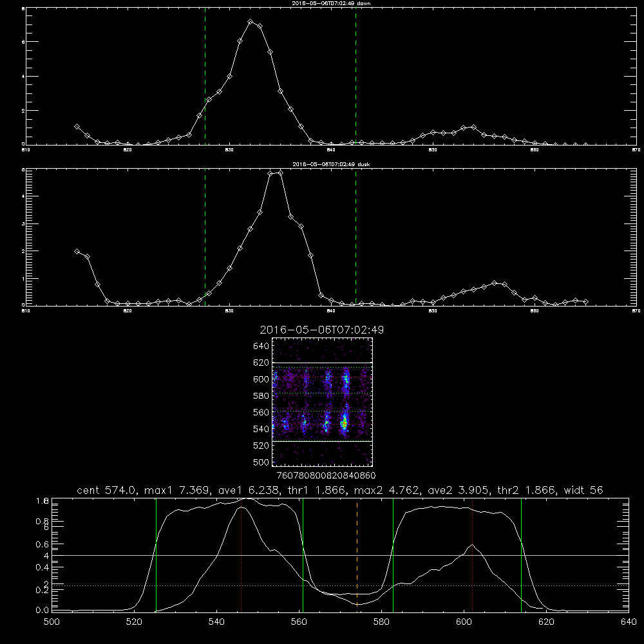644x644 pixels.
Task: Click the lower white boundary line at 525 in spectral image
Action: (322, 442)
